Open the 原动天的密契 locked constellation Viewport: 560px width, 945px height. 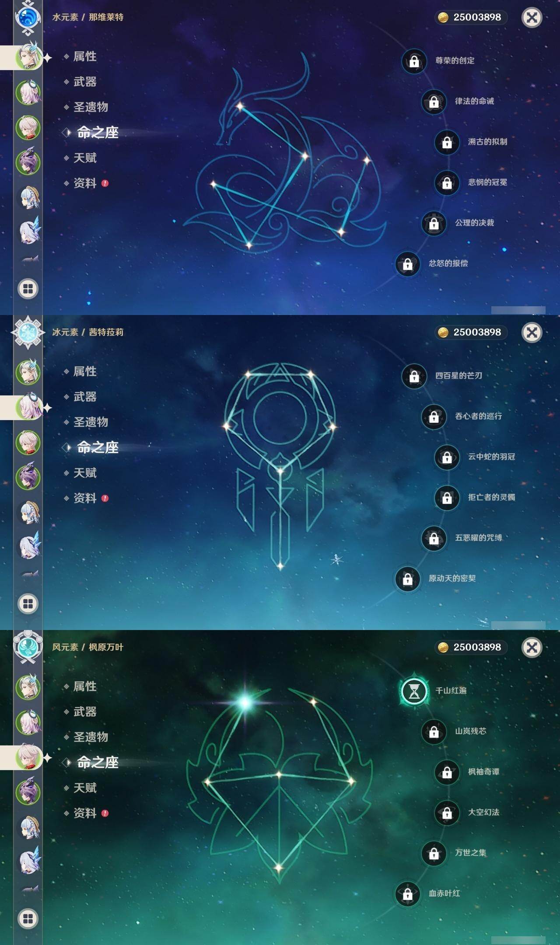pyautogui.click(x=408, y=579)
